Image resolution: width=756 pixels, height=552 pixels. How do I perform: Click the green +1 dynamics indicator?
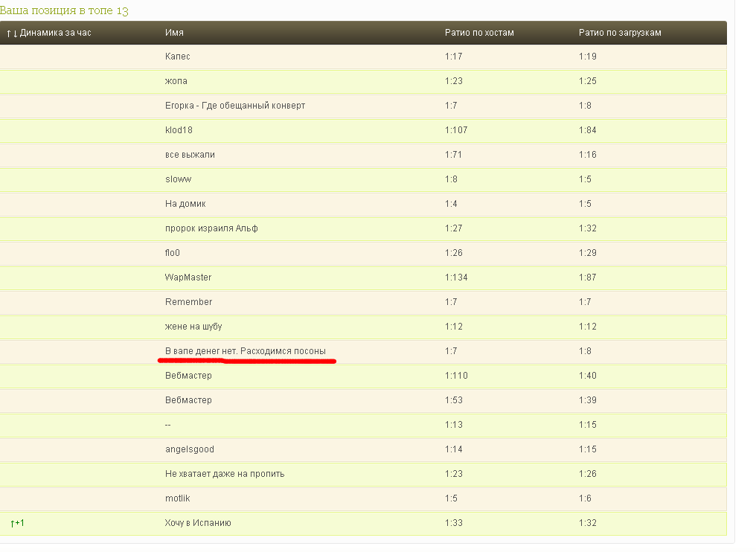click(17, 523)
